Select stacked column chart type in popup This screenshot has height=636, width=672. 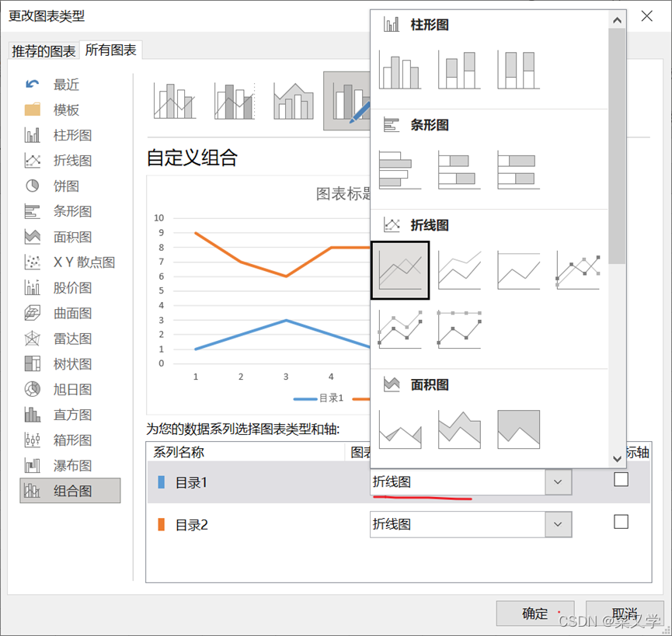(459, 70)
